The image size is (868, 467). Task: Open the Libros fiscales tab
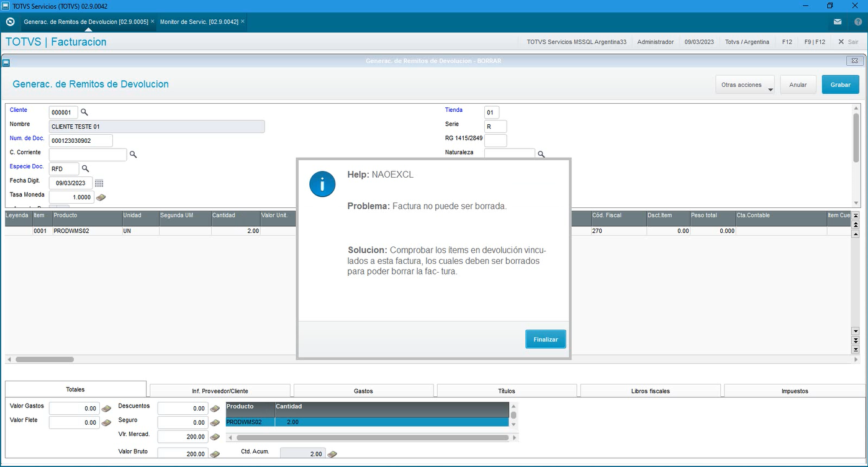click(650, 391)
